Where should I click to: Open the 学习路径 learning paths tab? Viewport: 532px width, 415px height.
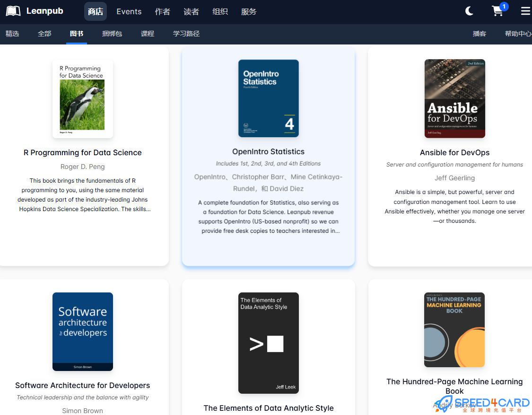click(186, 34)
